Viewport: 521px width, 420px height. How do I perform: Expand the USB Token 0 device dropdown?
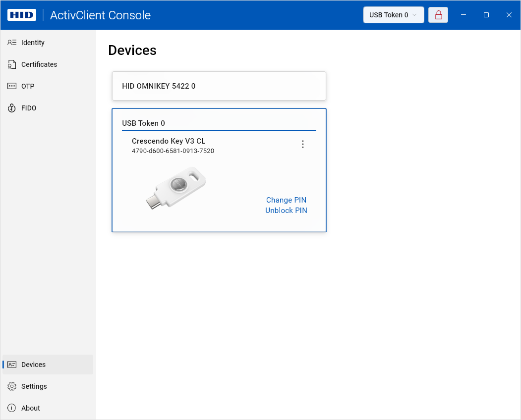(393, 15)
